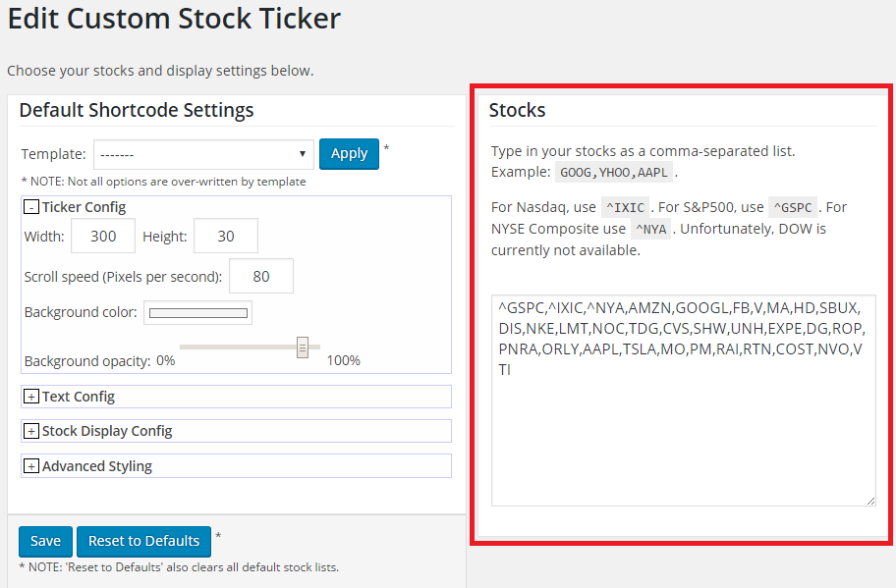Click Stock Display Config section header
Image resolution: width=896 pixels, height=588 pixels.
point(236,431)
